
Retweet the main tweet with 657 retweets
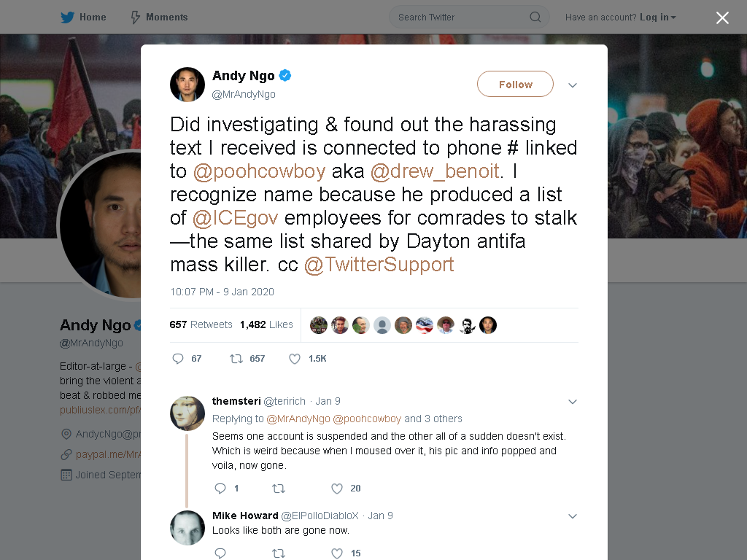(236, 359)
